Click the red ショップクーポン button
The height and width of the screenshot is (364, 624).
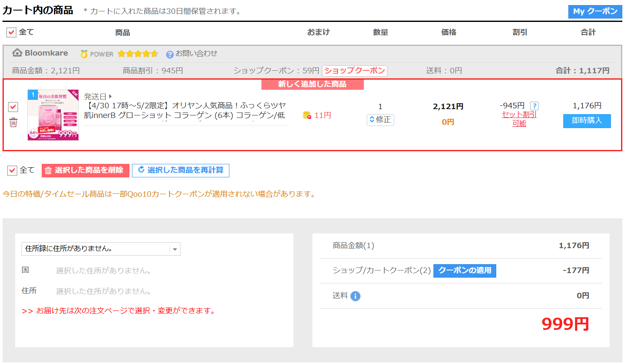[355, 71]
